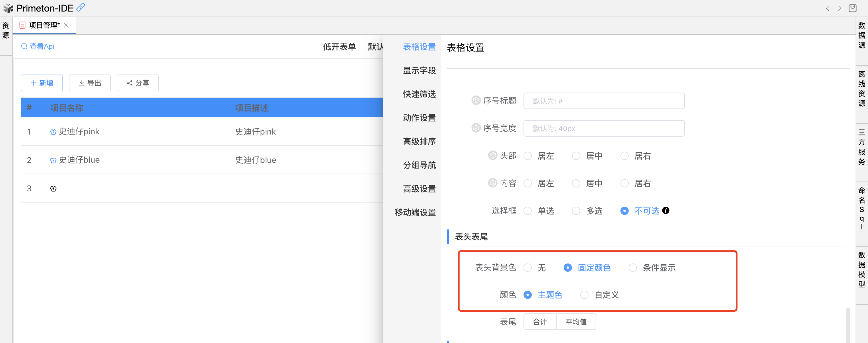Screen dimensions: 868x343
Task: Choose 多选 for the 选择框 option
Action: [576, 211]
